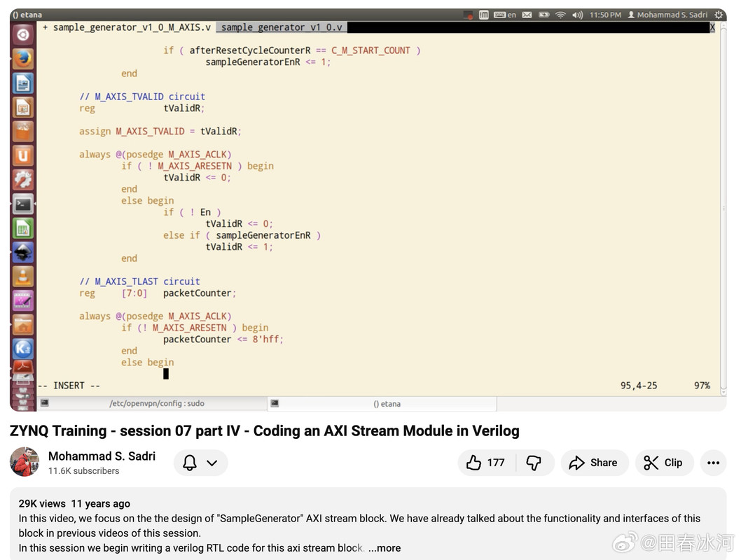Open the sound volume indicator
This screenshot has width=741, height=560.
(x=578, y=15)
